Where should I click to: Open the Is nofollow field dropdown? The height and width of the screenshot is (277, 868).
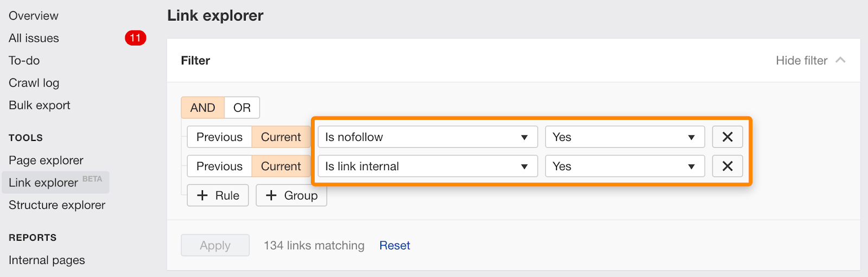click(427, 137)
